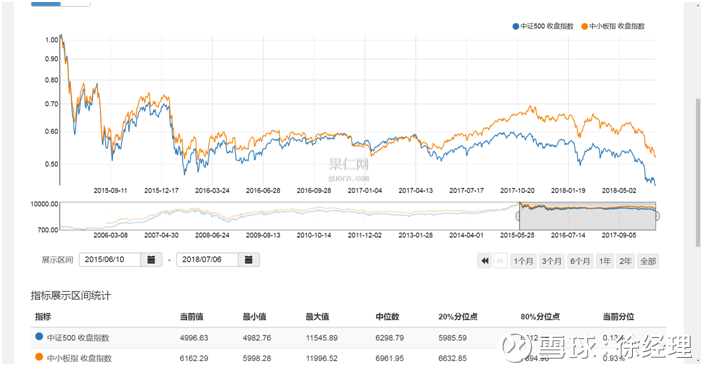This screenshot has width=703, height=366.
Task: Click the 最小值 column header
Action: coord(254,317)
